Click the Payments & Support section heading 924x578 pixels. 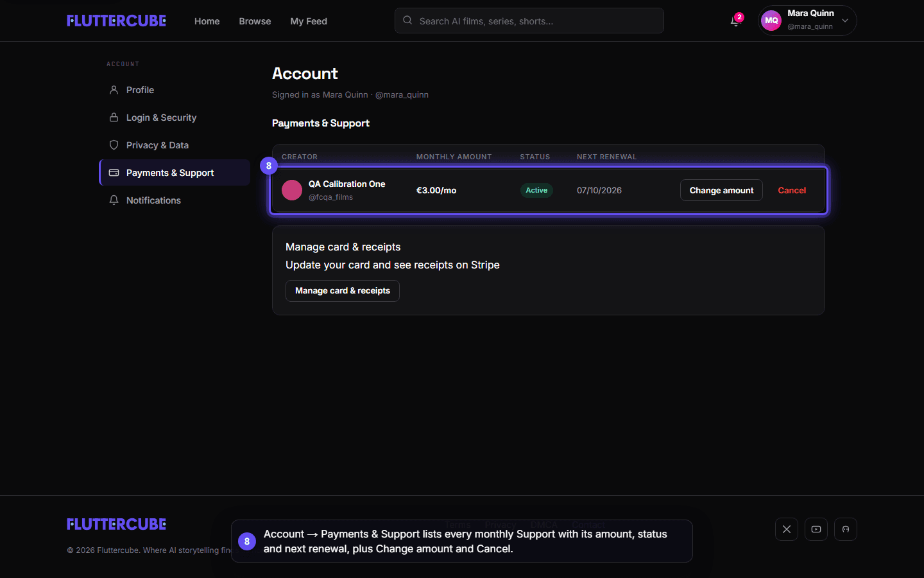[321, 123]
